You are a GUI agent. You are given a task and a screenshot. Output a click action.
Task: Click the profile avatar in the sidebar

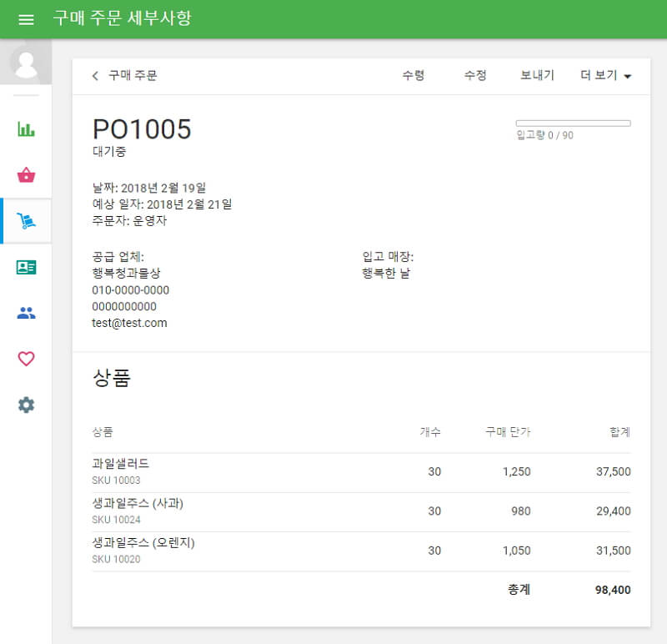26,61
